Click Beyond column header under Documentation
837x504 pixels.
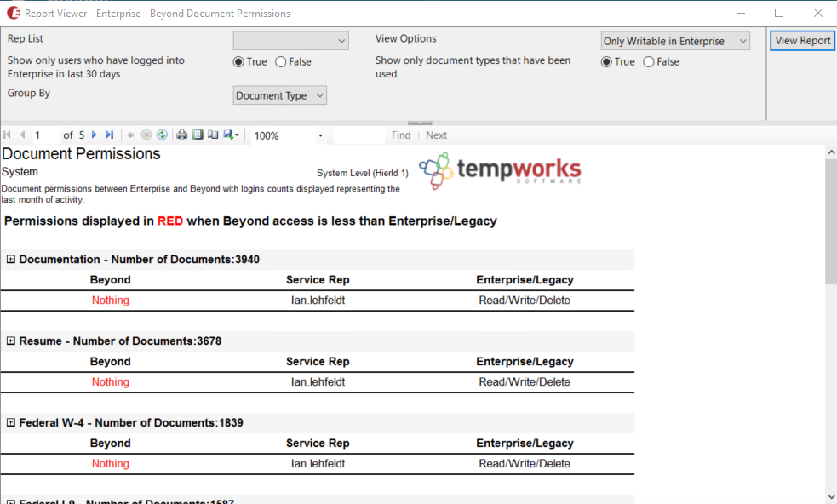click(111, 280)
